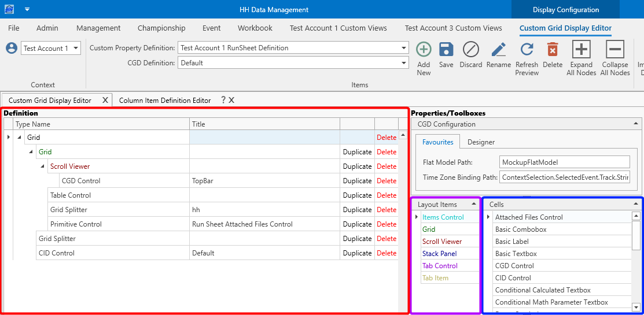The image size is (644, 315).
Task: Click the Rename pencil icon
Action: [499, 49]
